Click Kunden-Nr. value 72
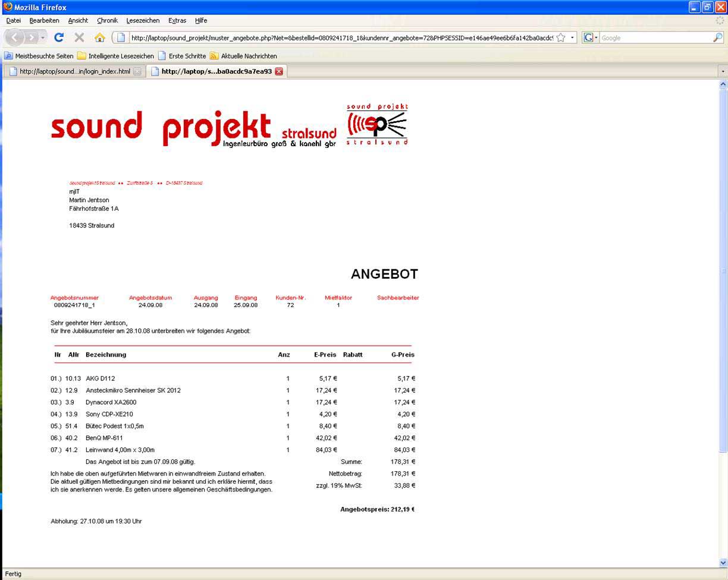 [290, 305]
